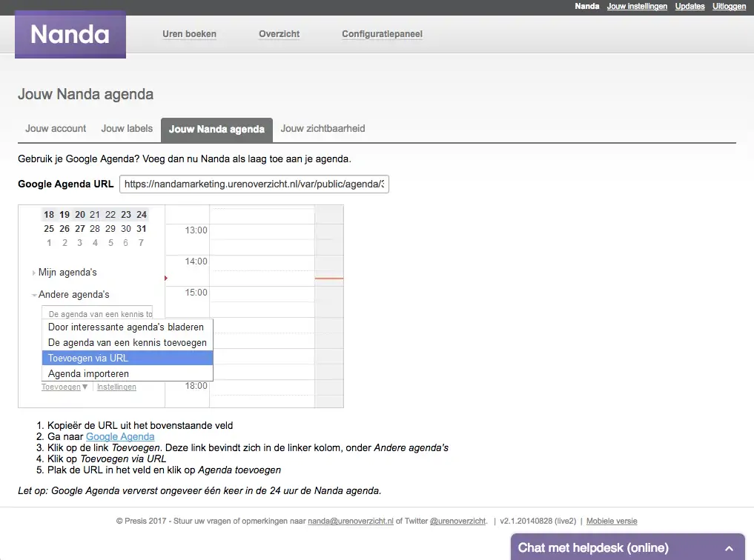
Task: Expand the helpdesk chat chevron
Action: (729, 548)
